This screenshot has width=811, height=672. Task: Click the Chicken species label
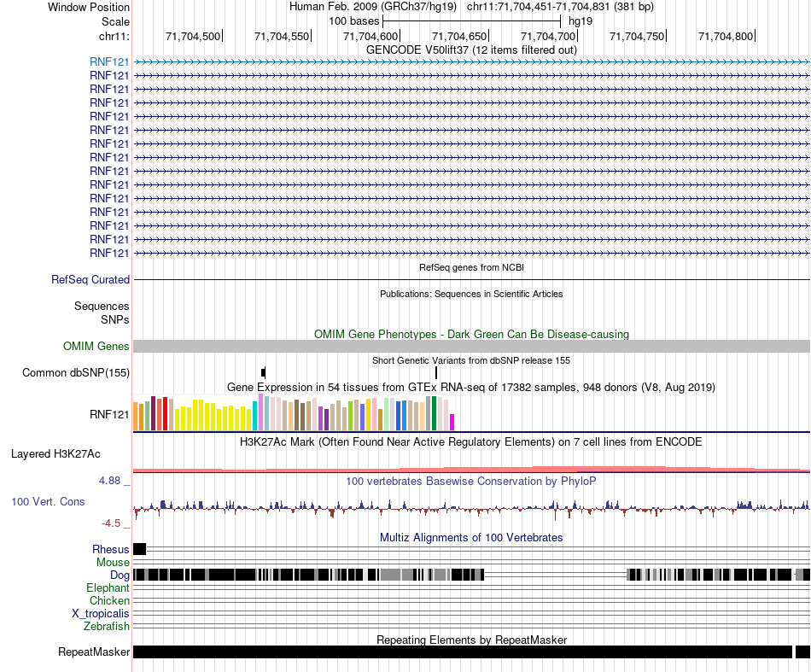tap(109, 601)
